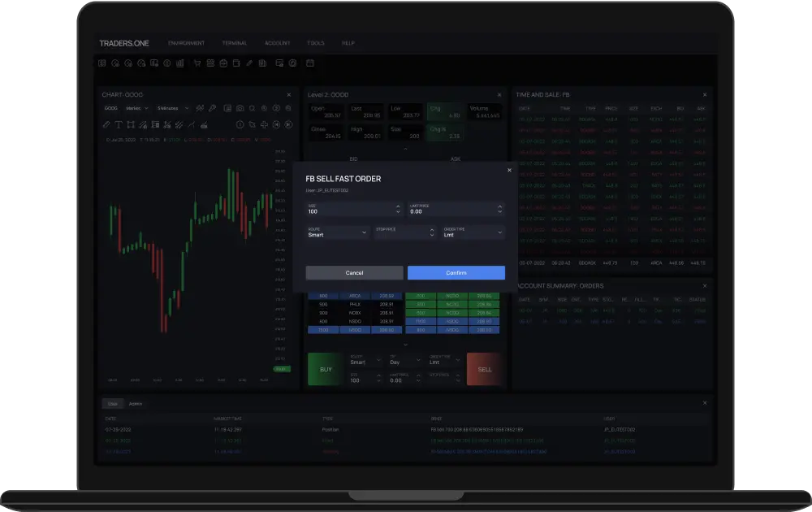
Task: Open the TOOLS menu
Action: point(315,43)
